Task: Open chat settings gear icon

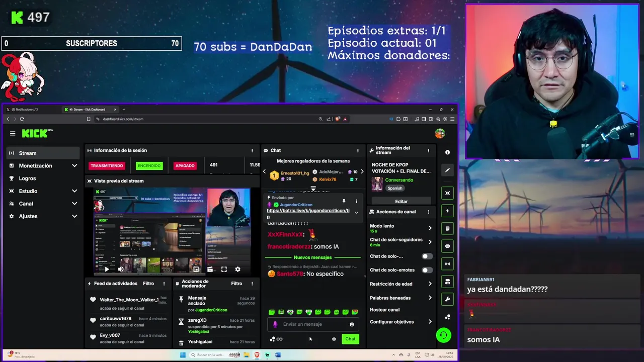Action: pos(334,339)
